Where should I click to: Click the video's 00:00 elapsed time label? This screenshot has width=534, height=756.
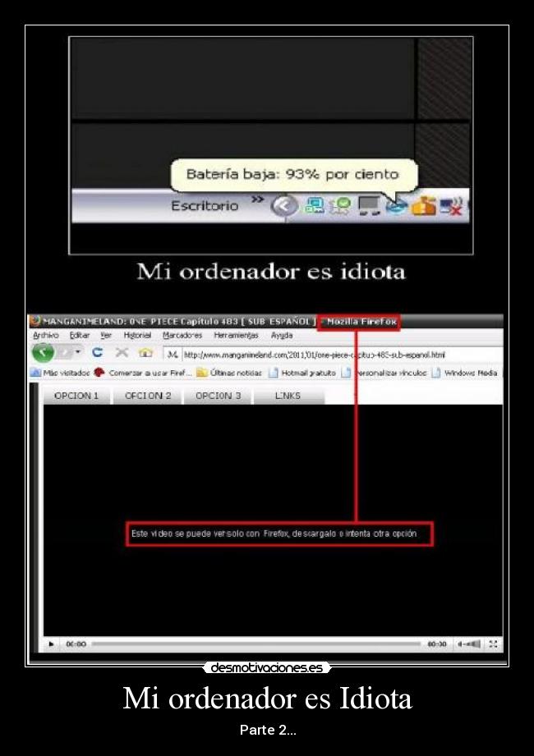pos(76,644)
